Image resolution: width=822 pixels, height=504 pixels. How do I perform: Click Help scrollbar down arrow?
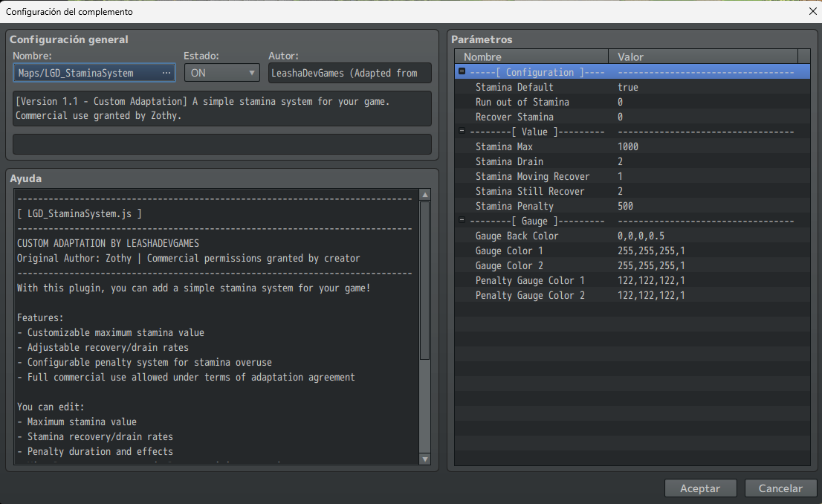click(x=425, y=459)
